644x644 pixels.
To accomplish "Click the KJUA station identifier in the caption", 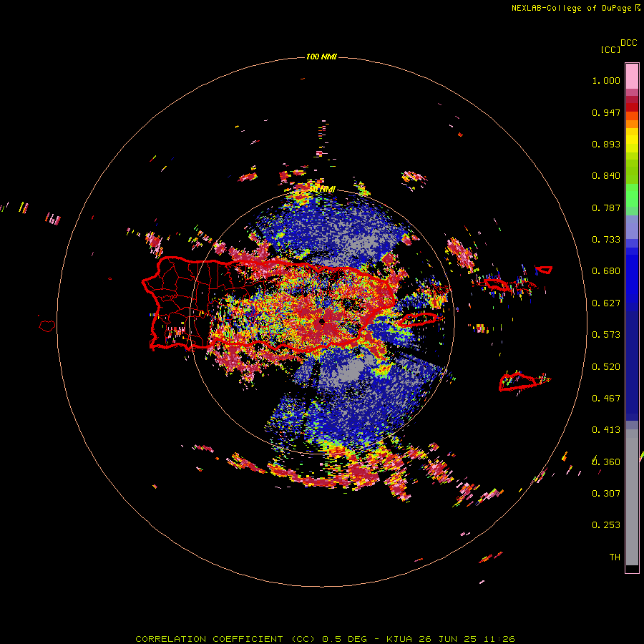I will [x=399, y=639].
